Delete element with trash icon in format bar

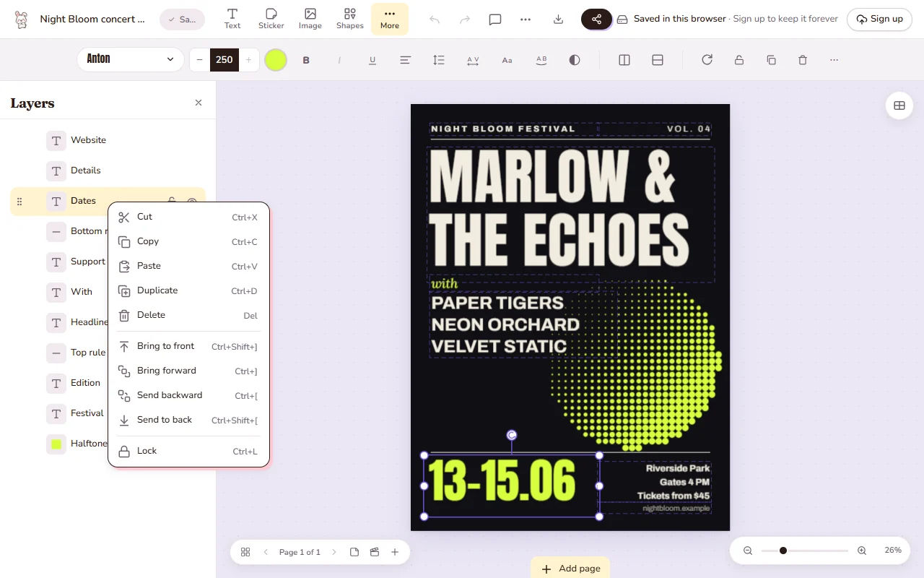coord(803,60)
